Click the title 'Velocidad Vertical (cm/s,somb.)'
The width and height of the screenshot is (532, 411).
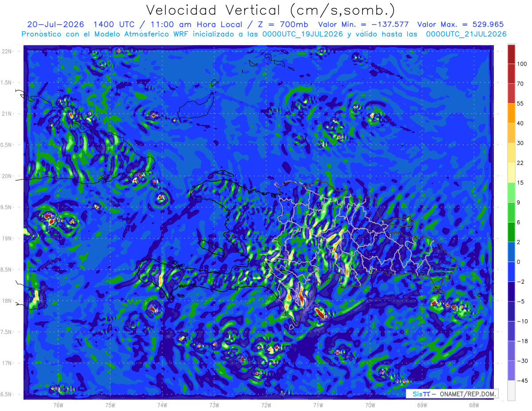[x=270, y=10]
